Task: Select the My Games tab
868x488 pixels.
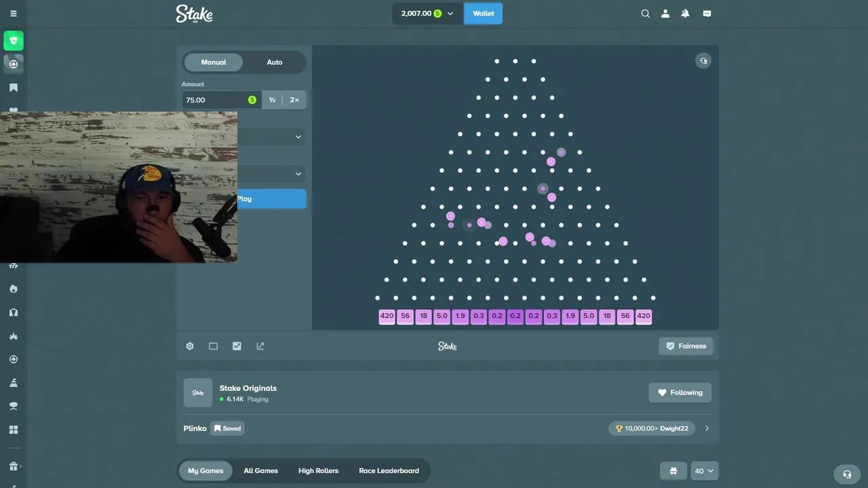Action: click(205, 471)
